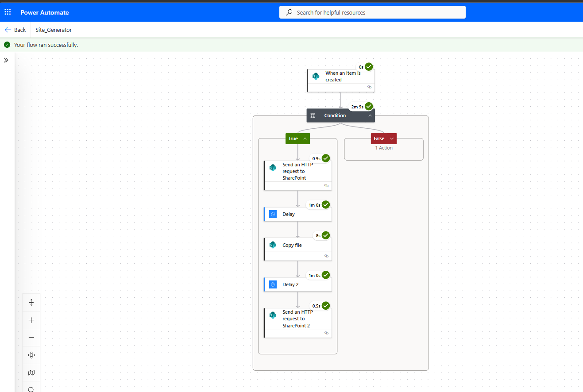Click the Power Automate home title
The height and width of the screenshot is (392, 583).
(x=45, y=12)
